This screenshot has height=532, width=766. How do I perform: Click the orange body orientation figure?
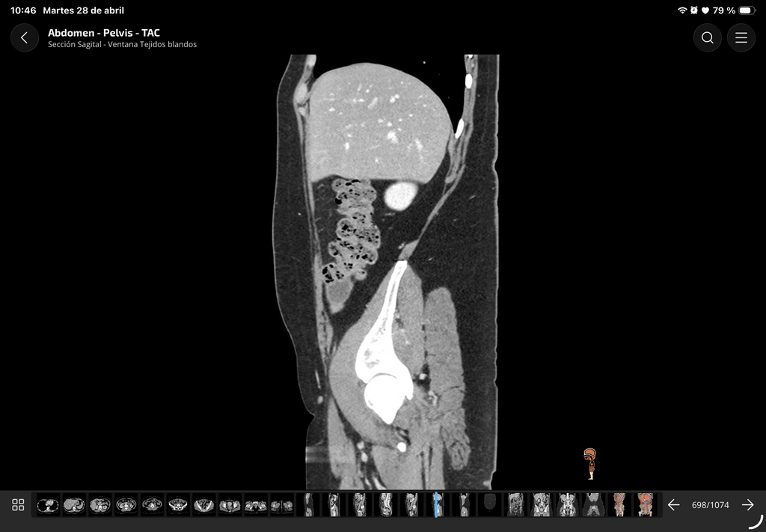[x=591, y=464]
